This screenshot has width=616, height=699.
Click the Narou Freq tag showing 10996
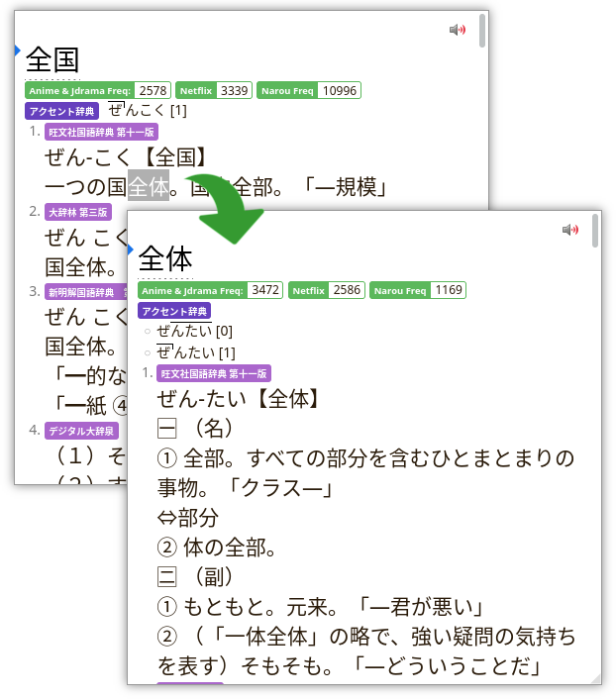308,91
